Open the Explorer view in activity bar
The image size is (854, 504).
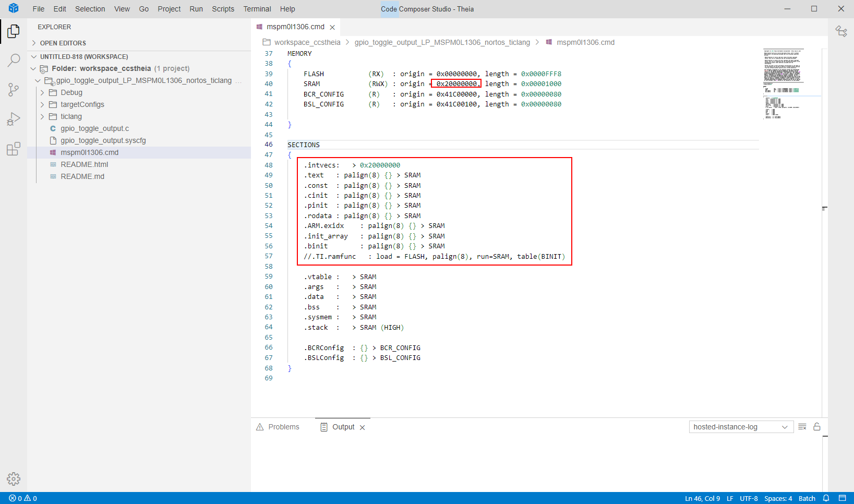(x=14, y=31)
